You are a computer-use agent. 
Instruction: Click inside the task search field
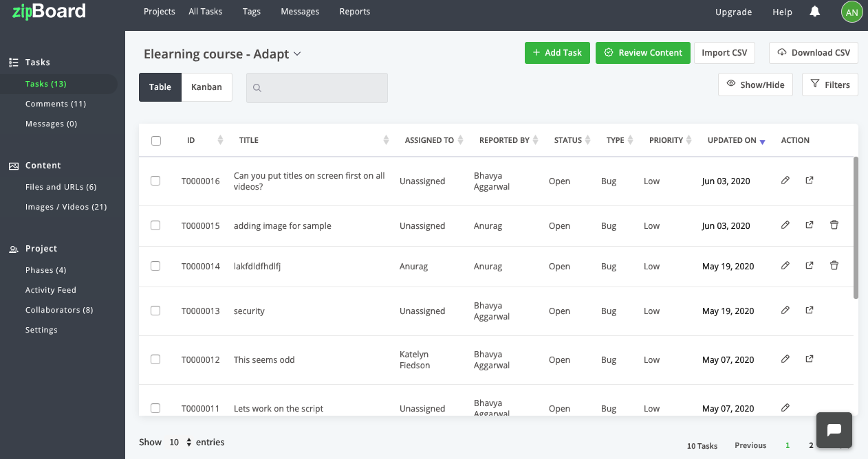(316, 87)
